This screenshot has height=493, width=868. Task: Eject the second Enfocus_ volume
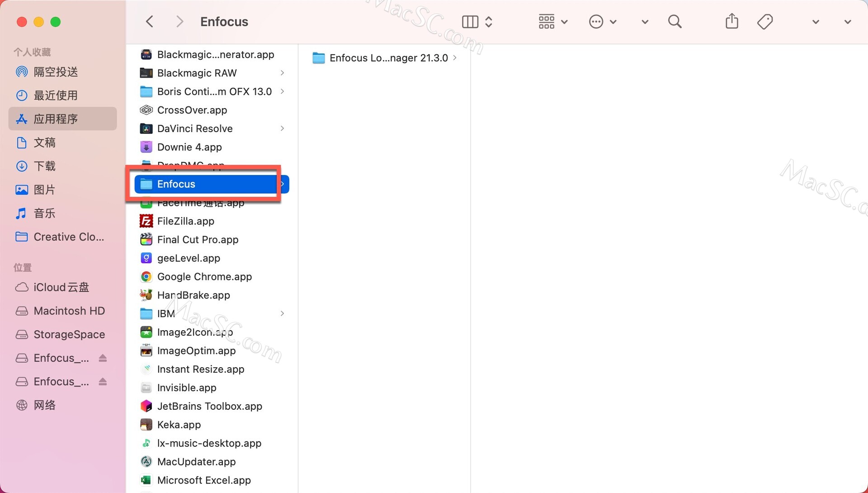[103, 381]
